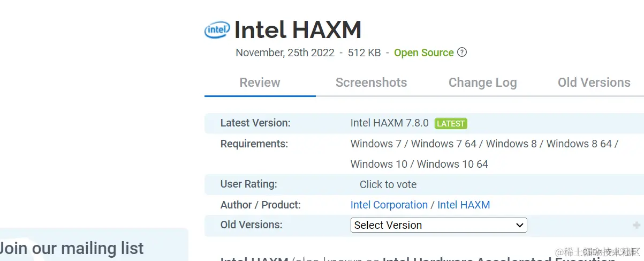644x261 pixels.
Task: Click the green LATEST badge
Action: [x=451, y=123]
